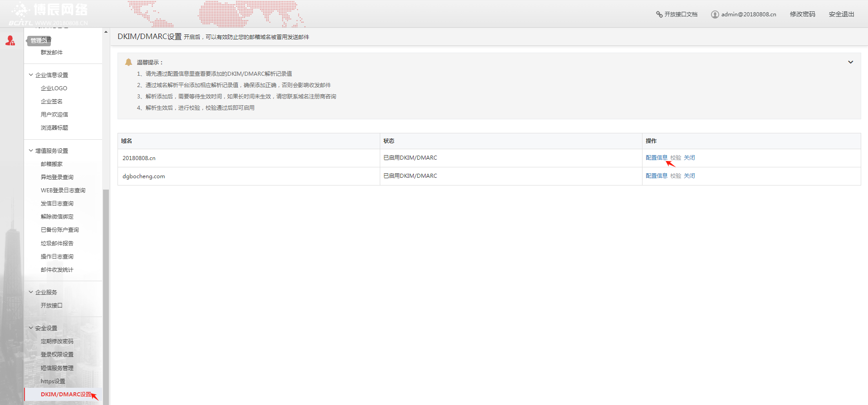The width and height of the screenshot is (868, 405).
Task: Open the 邮箱搬家 menu item
Action: pyautogui.click(x=52, y=164)
